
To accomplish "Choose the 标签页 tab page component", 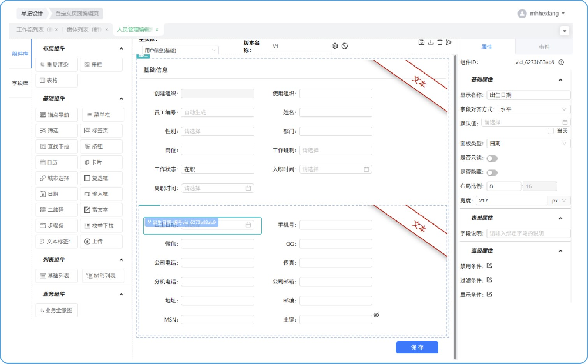I will click(101, 131).
